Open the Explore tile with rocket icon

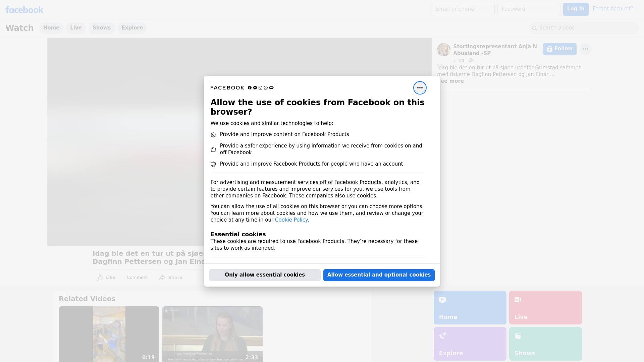(x=470, y=344)
